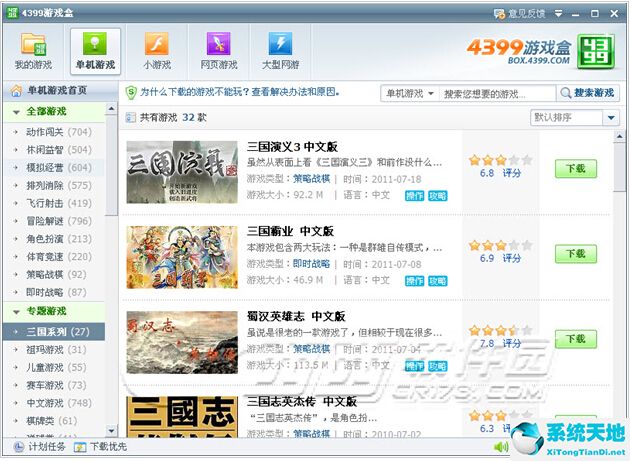Toggle 下载优先 download priority
630x461 pixels.
(x=100, y=447)
